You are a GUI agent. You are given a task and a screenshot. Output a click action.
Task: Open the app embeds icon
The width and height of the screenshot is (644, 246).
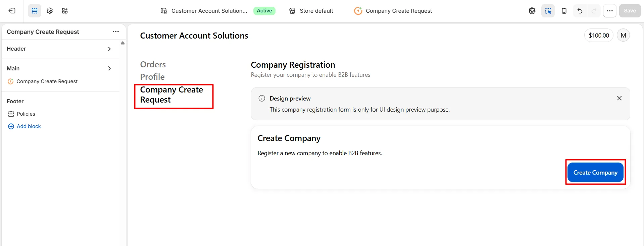pyautogui.click(x=65, y=11)
